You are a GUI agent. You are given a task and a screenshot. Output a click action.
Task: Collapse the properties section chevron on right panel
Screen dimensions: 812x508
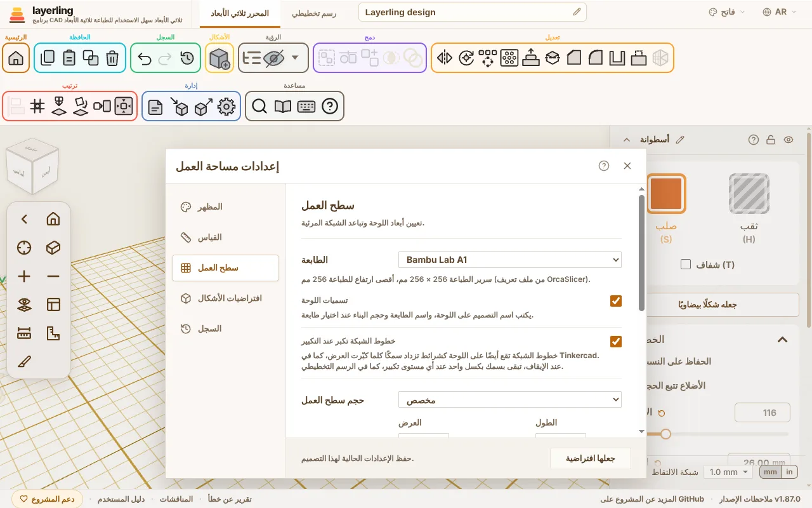point(782,340)
